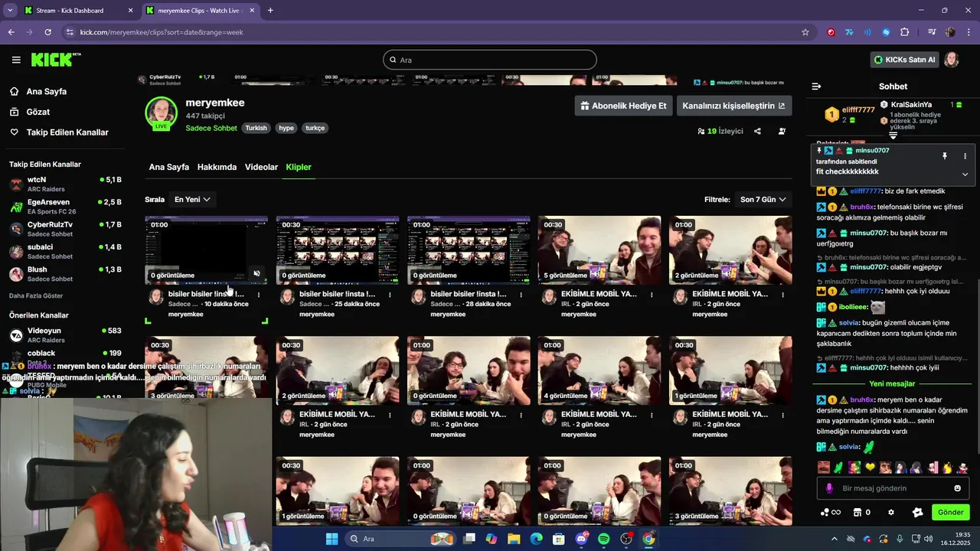
Task: Click the Abonelik Hediye Et button
Action: tap(623, 106)
